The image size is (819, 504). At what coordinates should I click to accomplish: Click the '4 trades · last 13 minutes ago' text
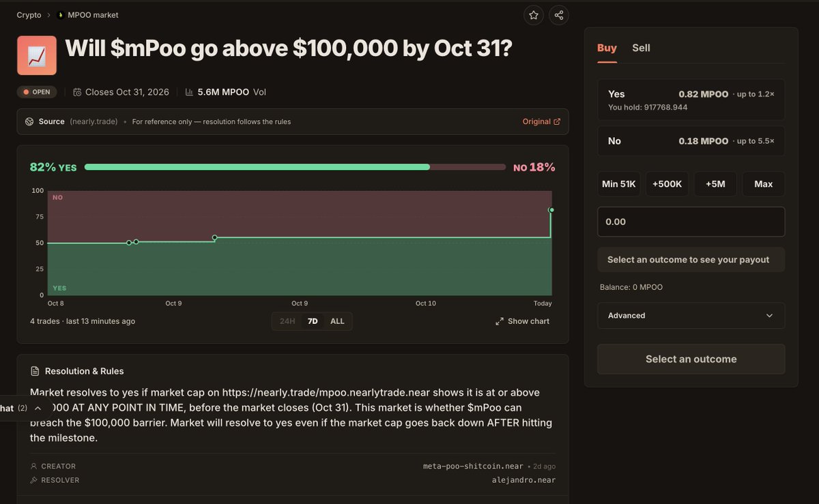(x=83, y=321)
